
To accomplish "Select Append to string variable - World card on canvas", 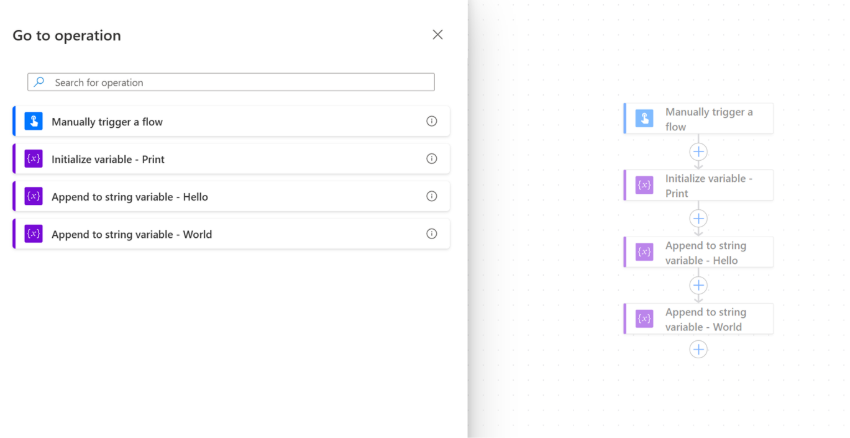I will pyautogui.click(x=698, y=319).
